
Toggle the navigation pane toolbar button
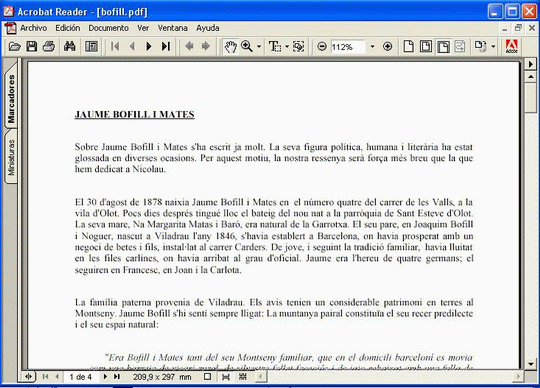point(91,46)
